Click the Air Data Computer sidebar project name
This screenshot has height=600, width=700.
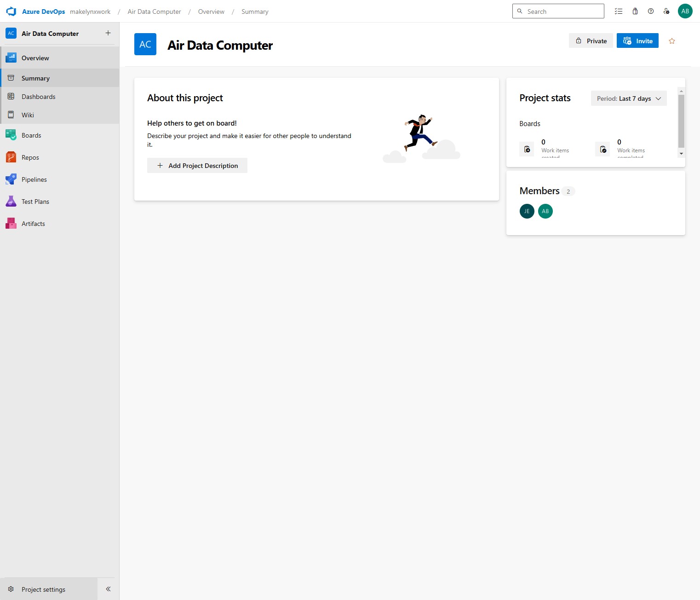coord(50,34)
